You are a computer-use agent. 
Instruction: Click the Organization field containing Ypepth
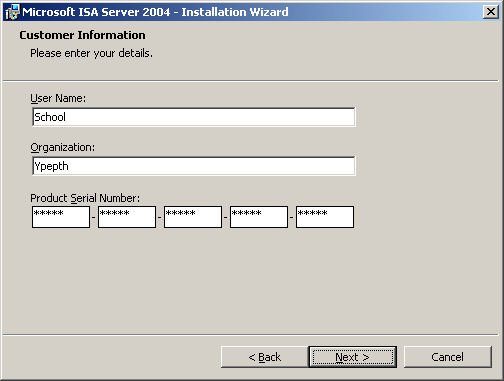click(194, 166)
